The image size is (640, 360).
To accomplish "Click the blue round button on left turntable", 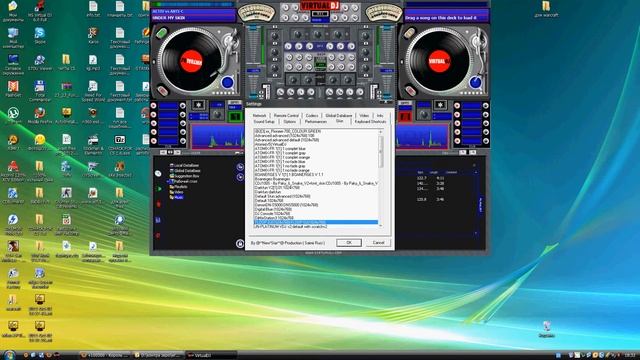I will [x=227, y=82].
